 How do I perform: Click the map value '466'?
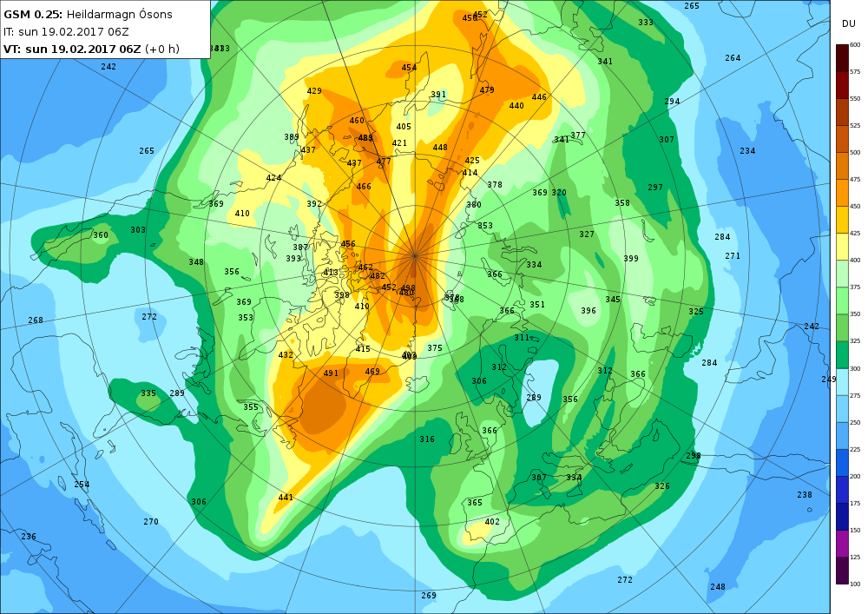[x=364, y=187]
